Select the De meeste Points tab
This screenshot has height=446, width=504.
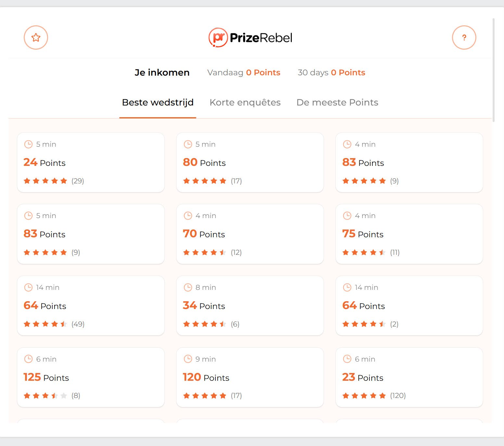(337, 103)
